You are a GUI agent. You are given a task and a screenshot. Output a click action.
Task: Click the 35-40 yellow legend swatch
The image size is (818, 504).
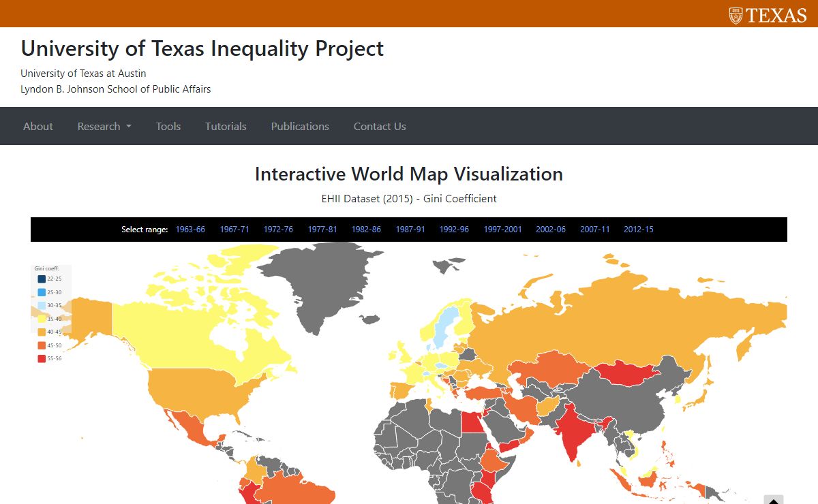(x=42, y=319)
